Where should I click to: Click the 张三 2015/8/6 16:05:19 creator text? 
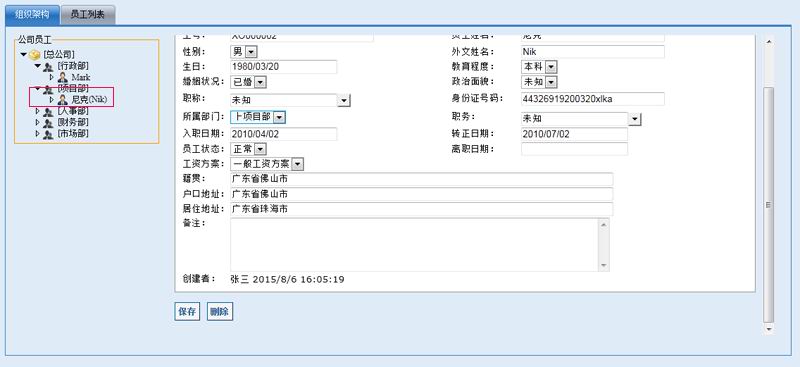(x=288, y=280)
